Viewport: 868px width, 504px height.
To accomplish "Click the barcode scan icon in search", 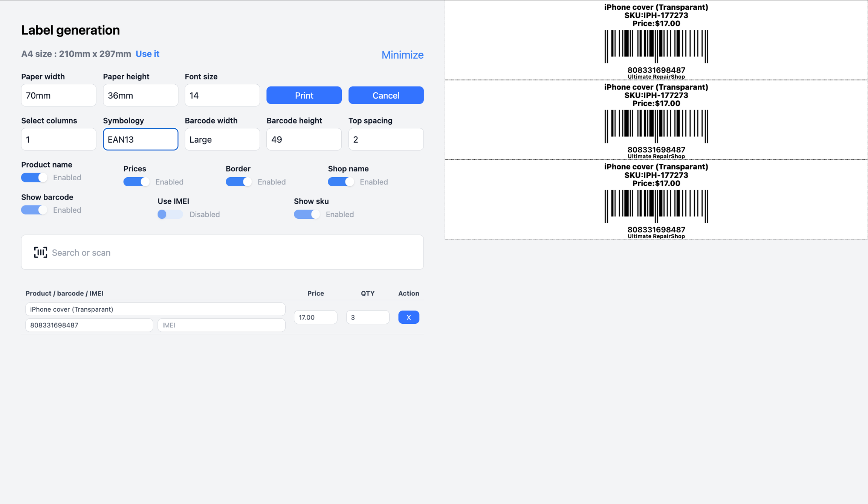I will [40, 252].
